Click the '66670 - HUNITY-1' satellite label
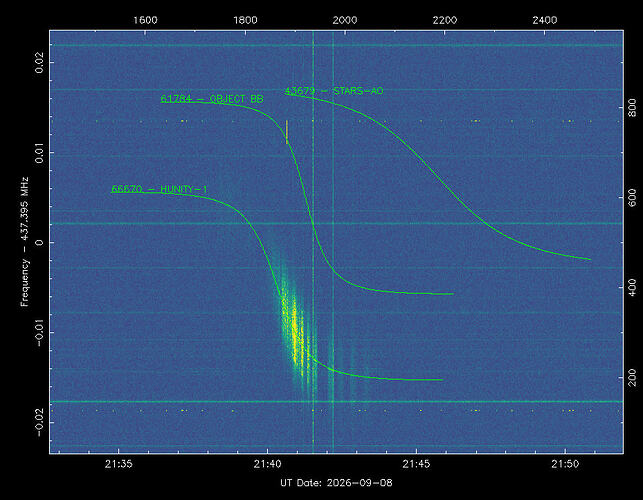The height and width of the screenshot is (500, 643). (x=159, y=189)
